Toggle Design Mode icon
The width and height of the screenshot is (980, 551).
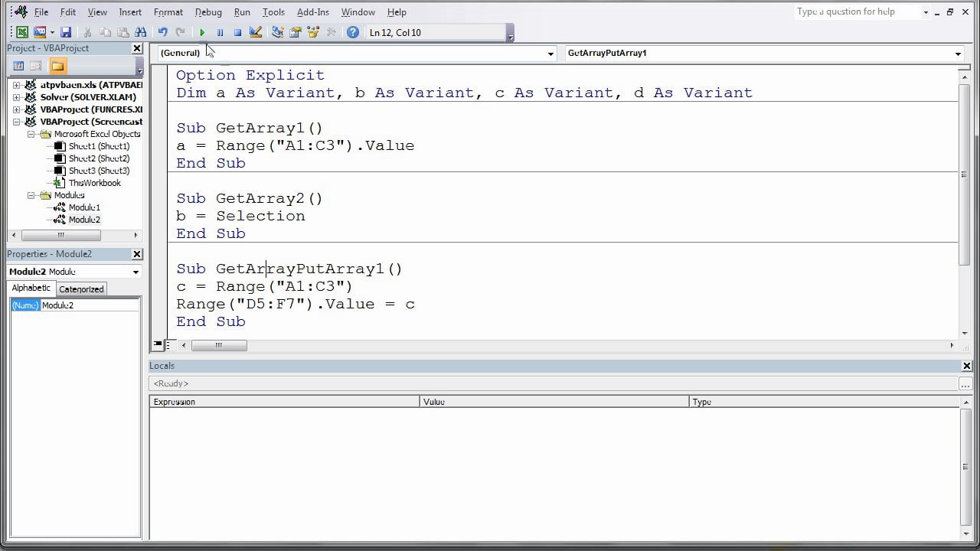click(256, 32)
